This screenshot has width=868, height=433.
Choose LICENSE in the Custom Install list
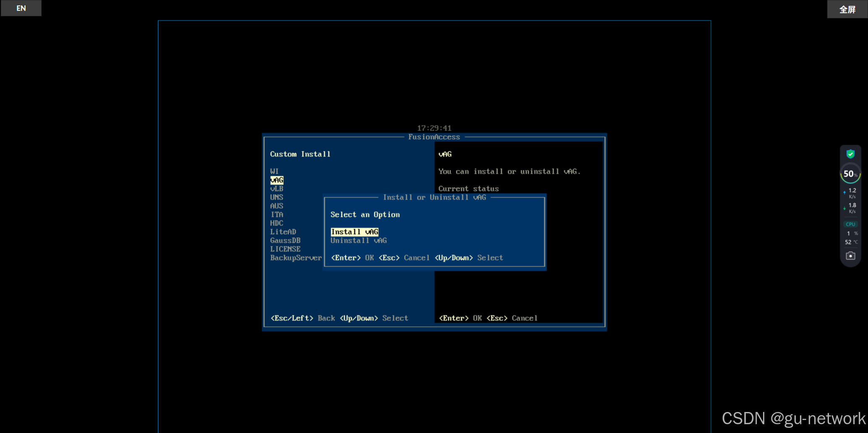pos(285,249)
